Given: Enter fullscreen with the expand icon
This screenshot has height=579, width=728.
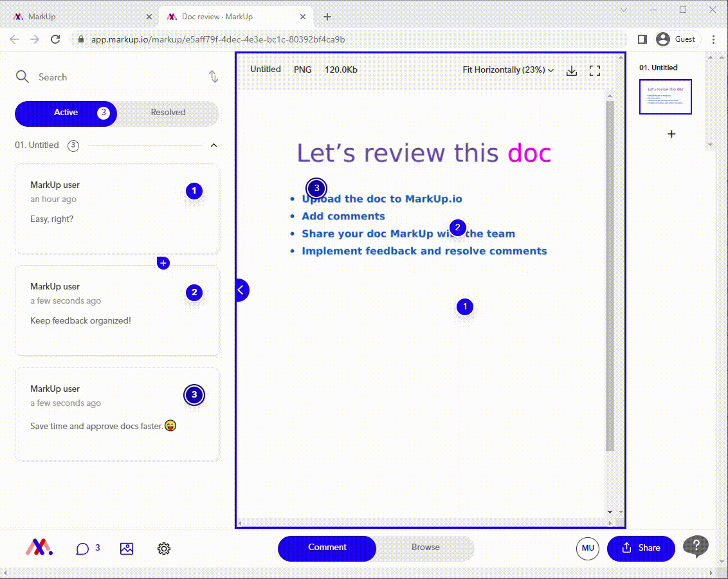Looking at the screenshot, I should 595,71.
